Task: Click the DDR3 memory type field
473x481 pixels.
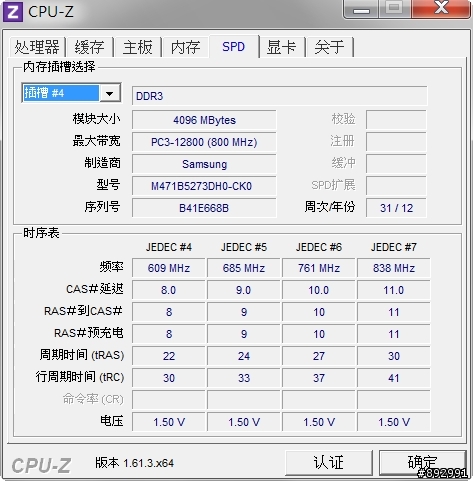Action: (279, 96)
